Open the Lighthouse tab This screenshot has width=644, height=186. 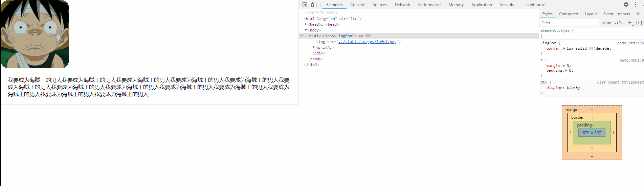(x=535, y=5)
